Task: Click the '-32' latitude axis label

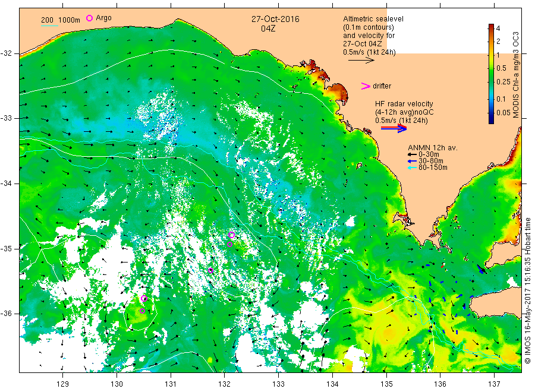Action: [5, 53]
